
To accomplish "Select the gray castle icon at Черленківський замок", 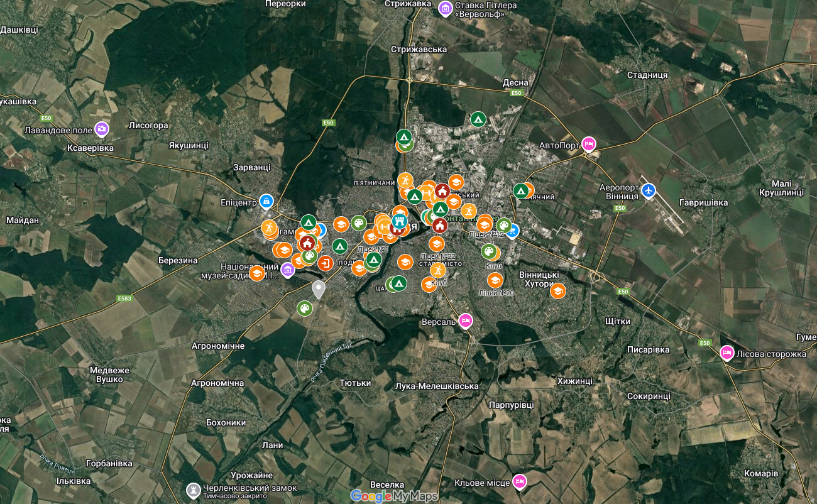I will (194, 489).
